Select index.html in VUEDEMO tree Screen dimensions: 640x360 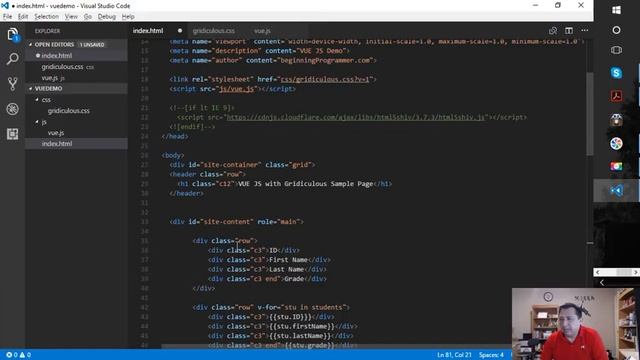(x=57, y=144)
